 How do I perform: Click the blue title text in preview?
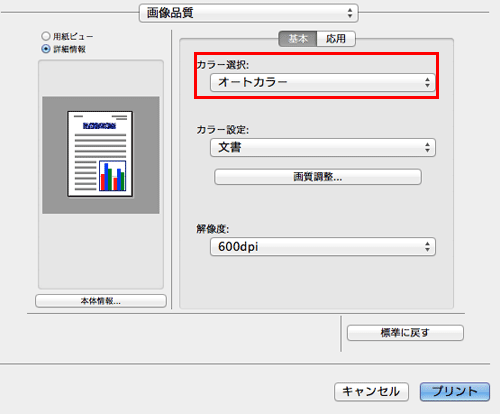coord(99,126)
